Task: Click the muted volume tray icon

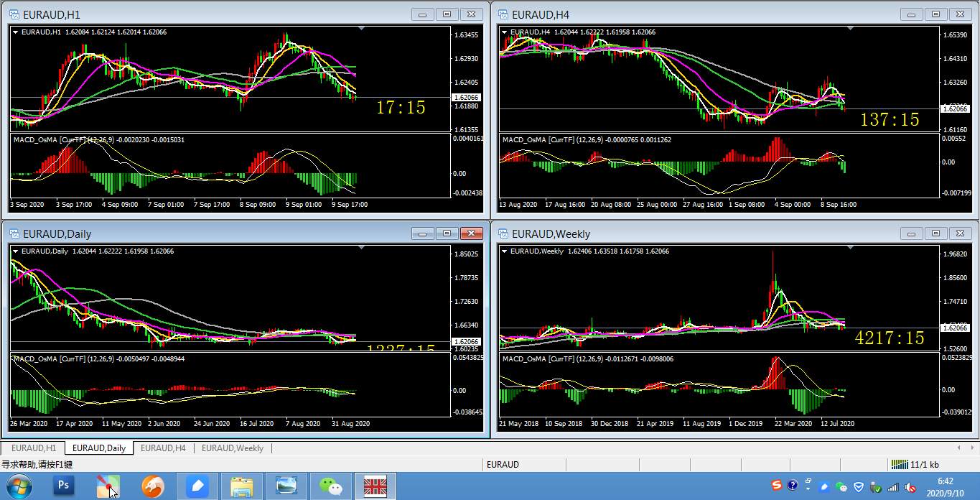Action: click(x=910, y=487)
